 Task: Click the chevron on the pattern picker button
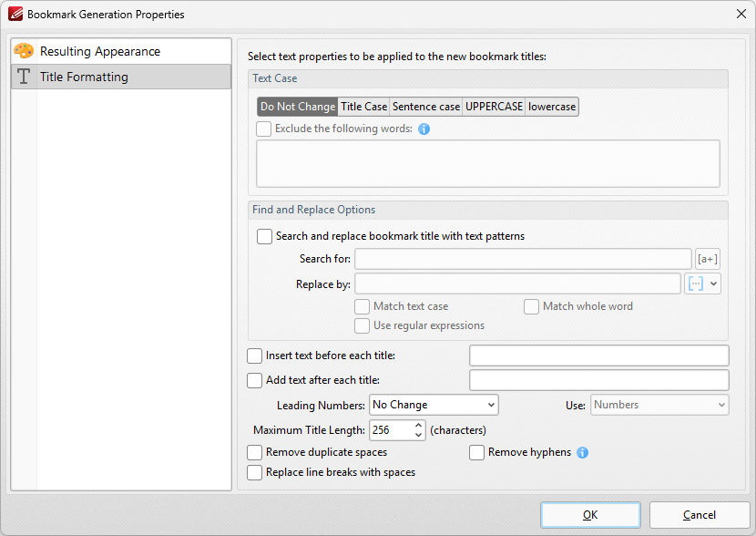[x=712, y=283]
